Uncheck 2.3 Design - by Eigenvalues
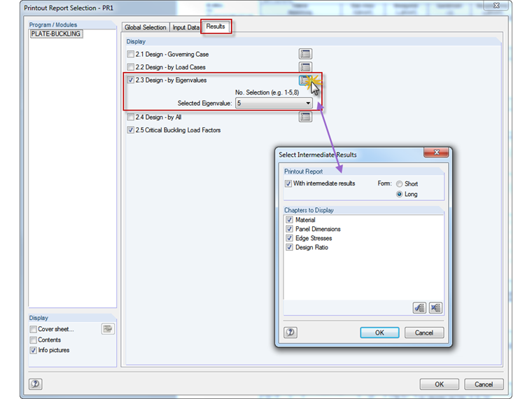The image size is (532, 399). click(131, 80)
